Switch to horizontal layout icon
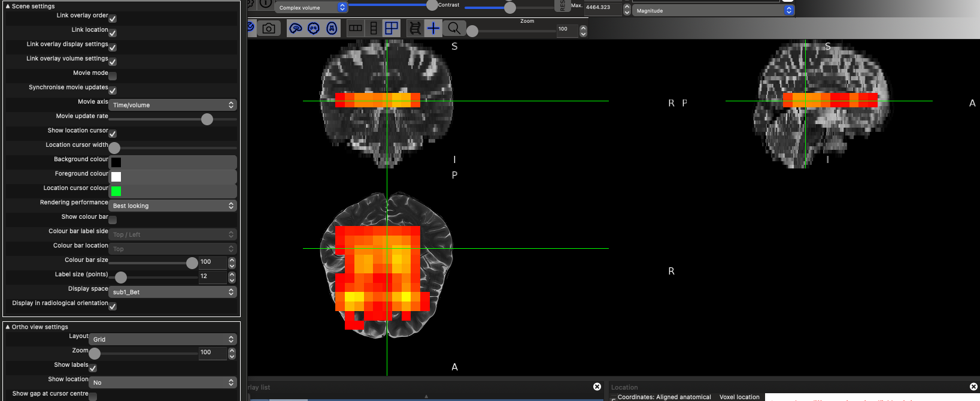The width and height of the screenshot is (980, 401). pos(356,28)
